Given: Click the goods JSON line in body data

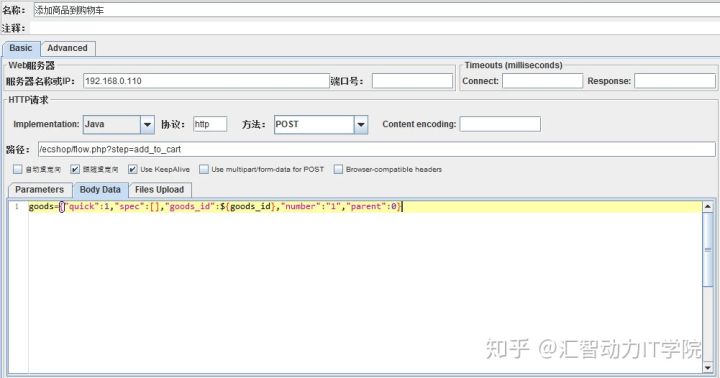Looking at the screenshot, I should click(x=215, y=207).
